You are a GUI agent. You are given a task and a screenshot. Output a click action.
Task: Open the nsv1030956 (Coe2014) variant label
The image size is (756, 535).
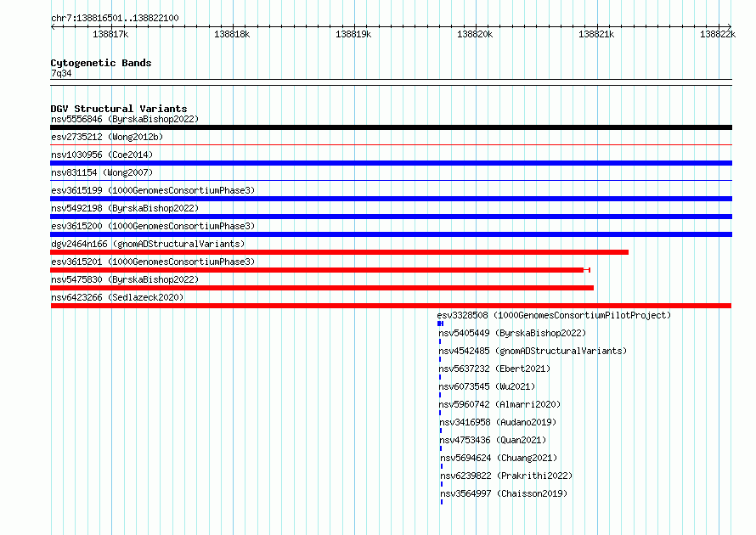(102, 155)
